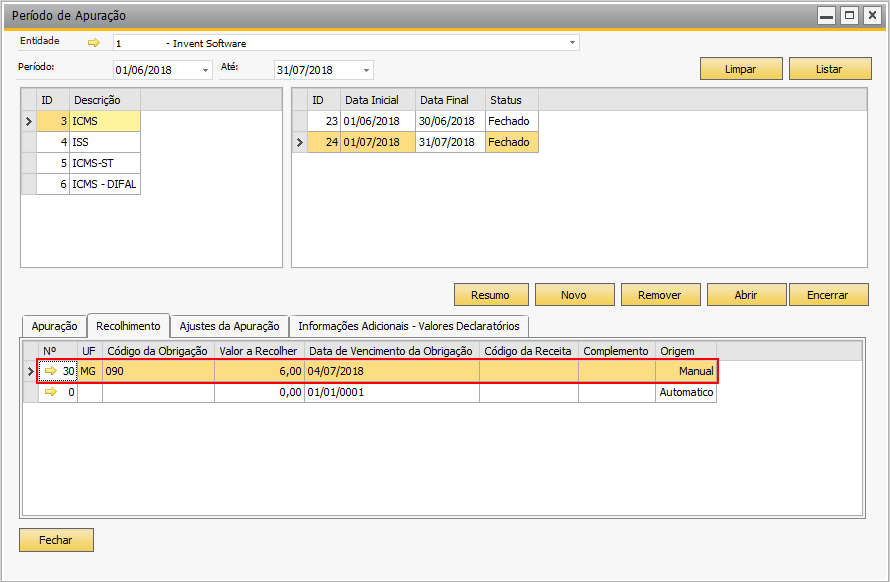Select period ID 23 cell
The width and height of the screenshot is (890, 582).
click(324, 121)
